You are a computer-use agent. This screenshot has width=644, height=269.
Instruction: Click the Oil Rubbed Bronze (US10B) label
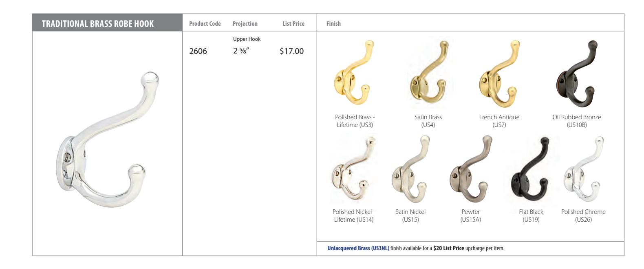(x=577, y=121)
